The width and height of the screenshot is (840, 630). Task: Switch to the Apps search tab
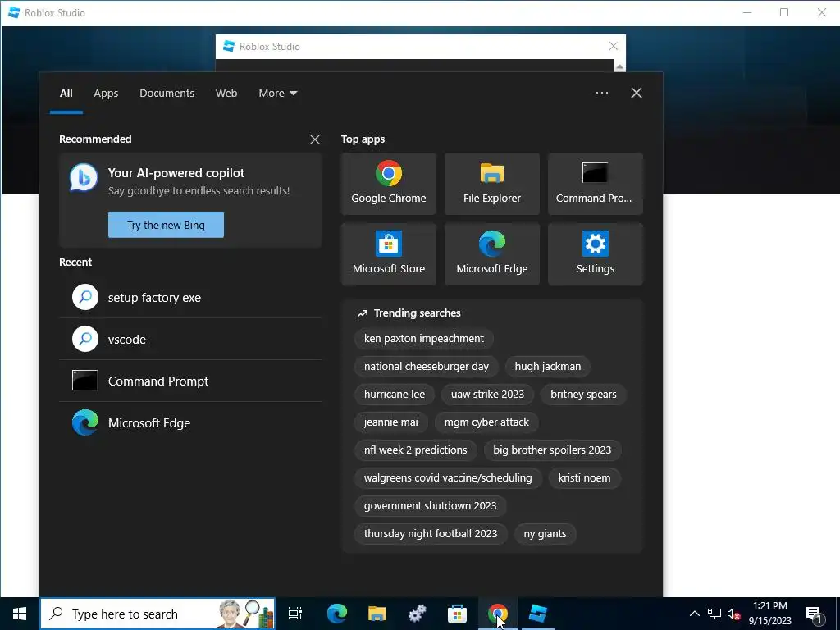[106, 94]
